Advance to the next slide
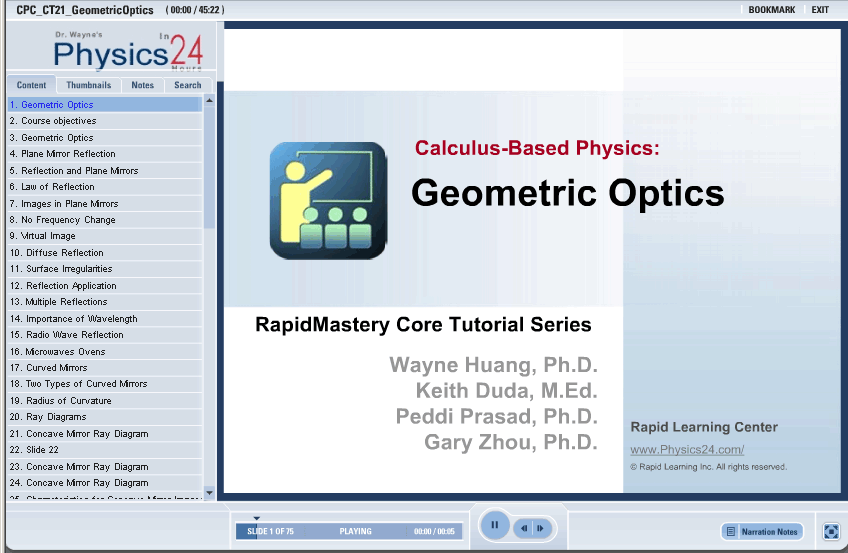 (540, 527)
